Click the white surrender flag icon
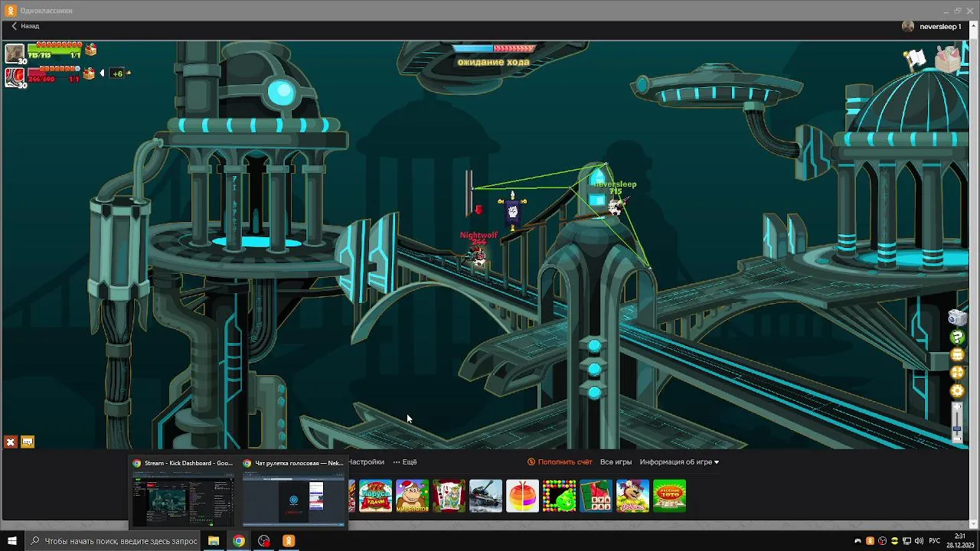 tap(916, 59)
